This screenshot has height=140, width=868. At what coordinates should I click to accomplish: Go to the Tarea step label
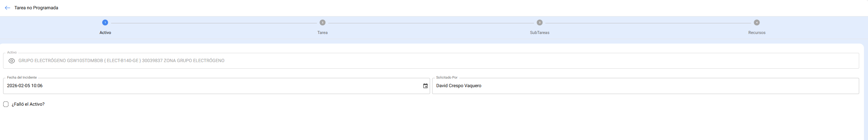click(x=322, y=33)
